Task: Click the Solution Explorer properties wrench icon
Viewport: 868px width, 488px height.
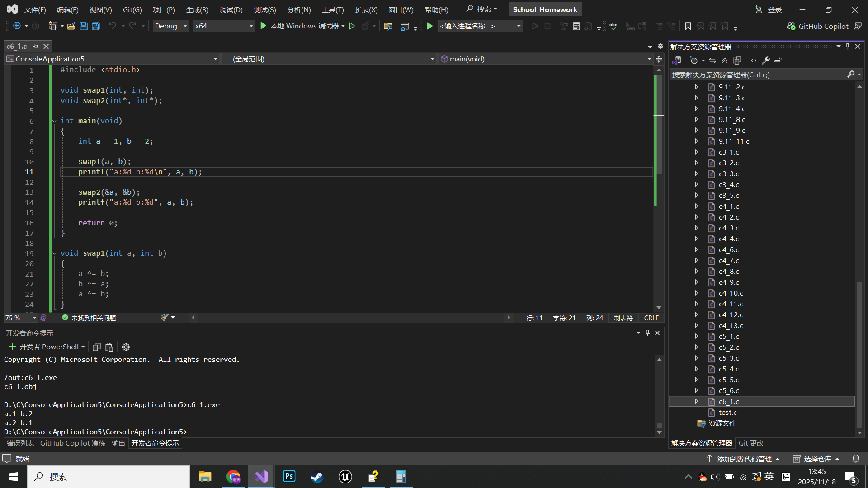Action: pos(766,60)
